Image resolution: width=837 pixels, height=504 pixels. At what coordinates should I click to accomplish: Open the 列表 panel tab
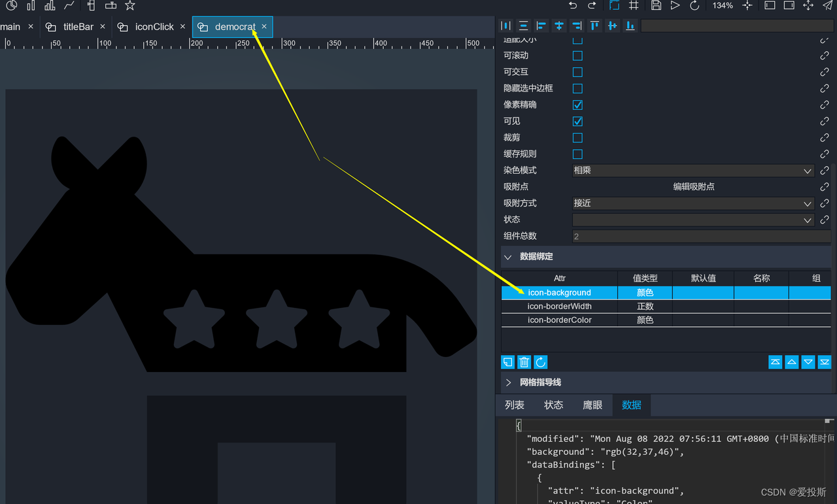click(x=515, y=405)
